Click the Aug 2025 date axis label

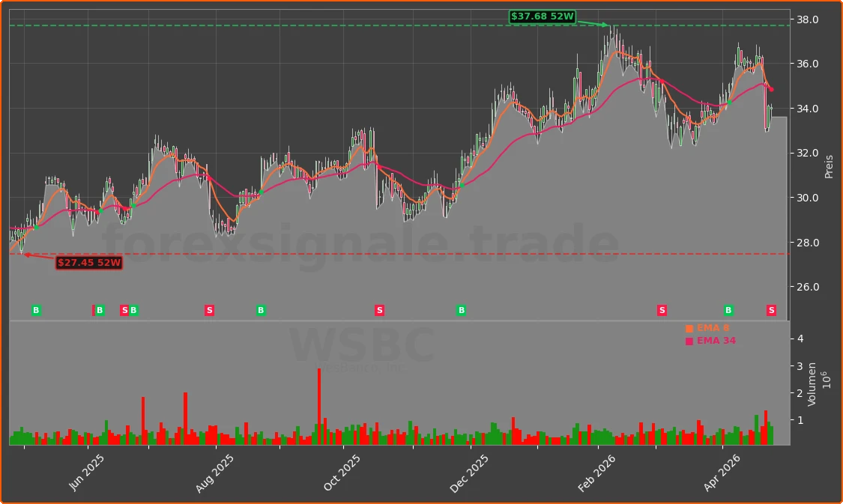pyautogui.click(x=214, y=473)
